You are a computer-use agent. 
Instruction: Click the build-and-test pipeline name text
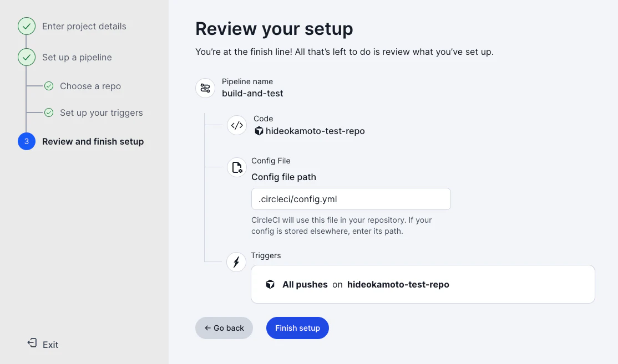tap(252, 94)
